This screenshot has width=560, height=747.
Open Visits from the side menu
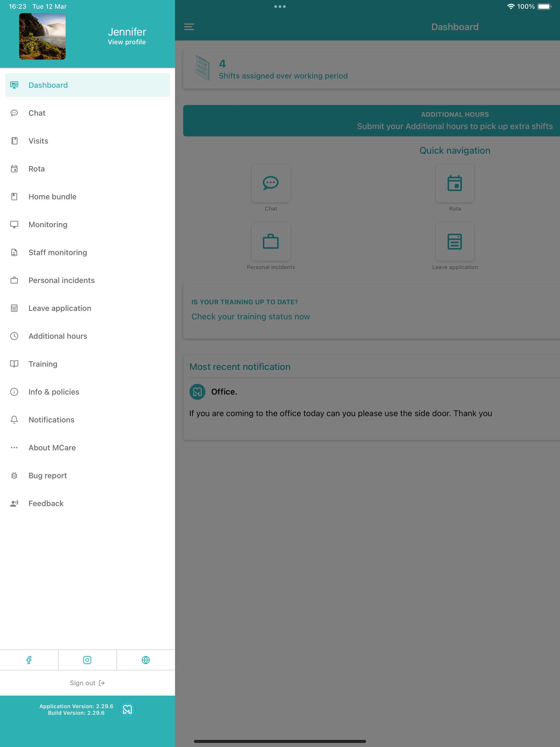(x=87, y=141)
